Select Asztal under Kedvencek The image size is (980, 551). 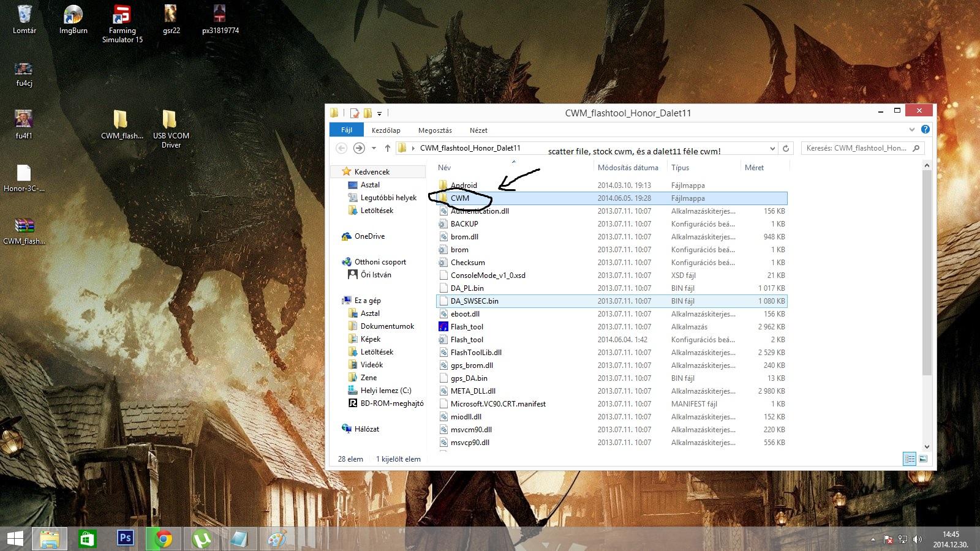(370, 185)
